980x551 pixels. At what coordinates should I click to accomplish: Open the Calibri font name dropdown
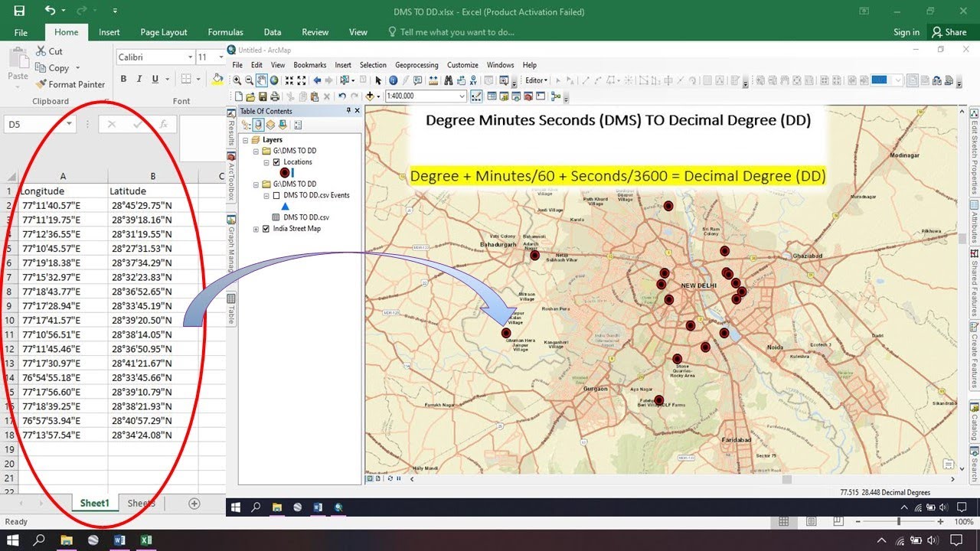190,57
